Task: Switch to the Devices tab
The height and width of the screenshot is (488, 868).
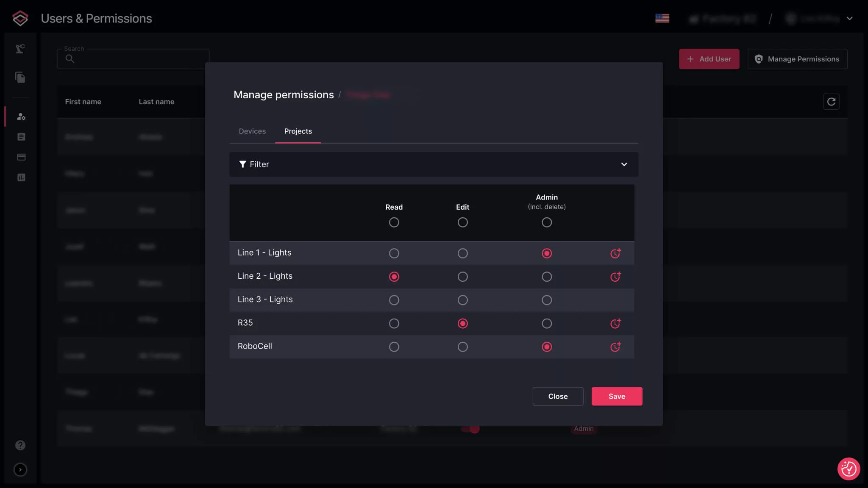Action: pos(252,131)
